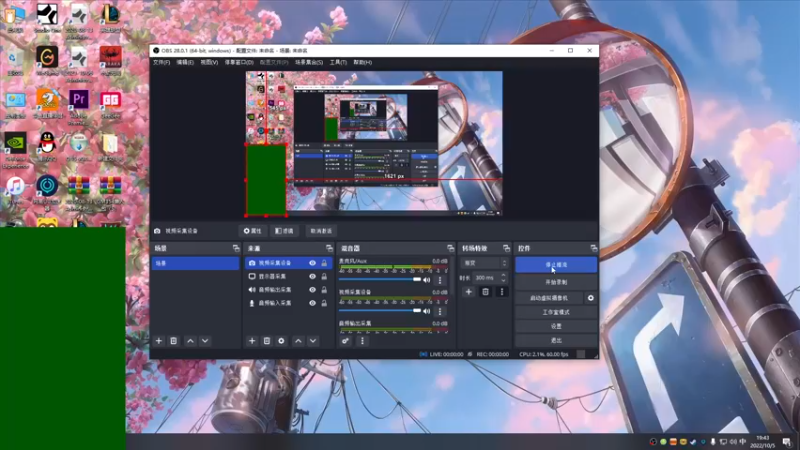Pop out the Sources dock panel
This screenshot has height=450, width=800.
[329, 248]
